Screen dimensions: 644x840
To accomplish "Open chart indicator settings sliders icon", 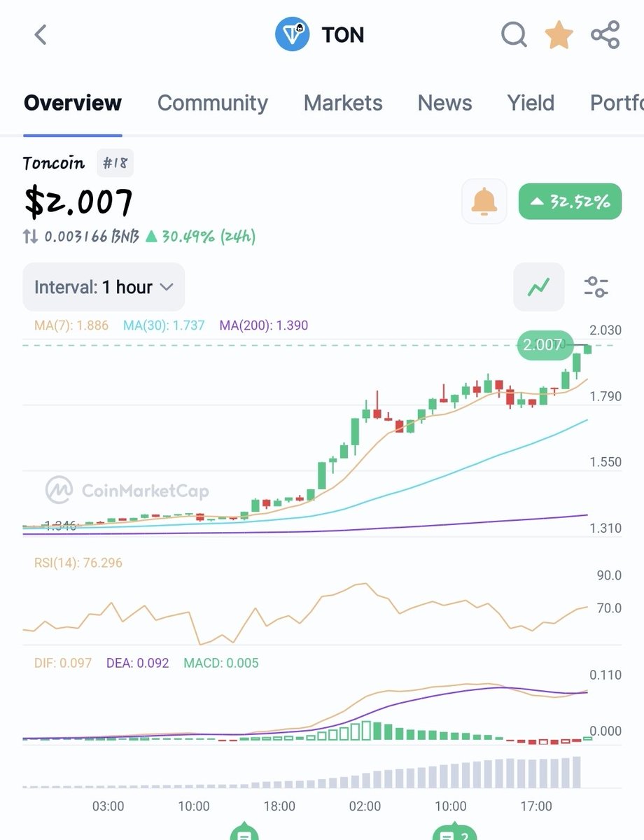I will pos(596,286).
